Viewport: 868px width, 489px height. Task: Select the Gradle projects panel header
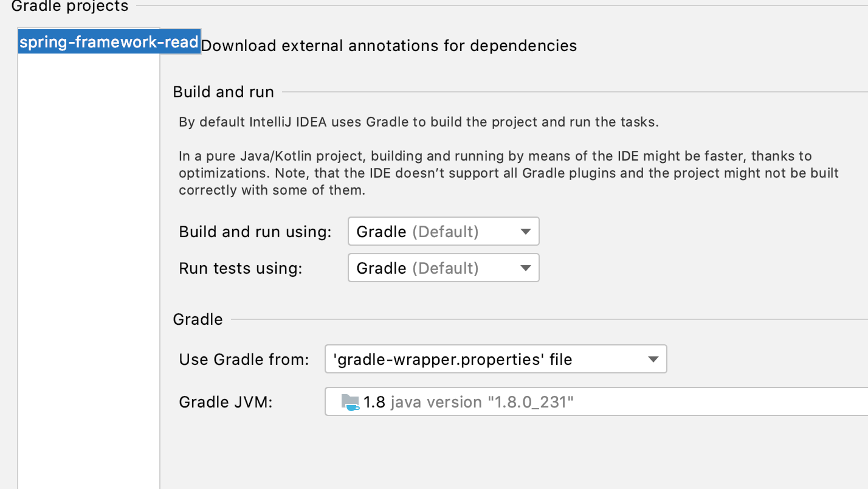tap(69, 7)
